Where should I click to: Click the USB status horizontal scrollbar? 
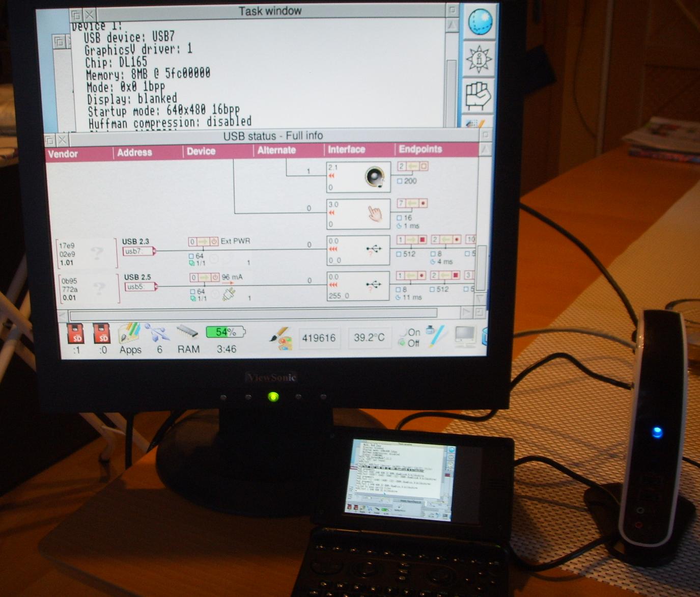[253, 314]
